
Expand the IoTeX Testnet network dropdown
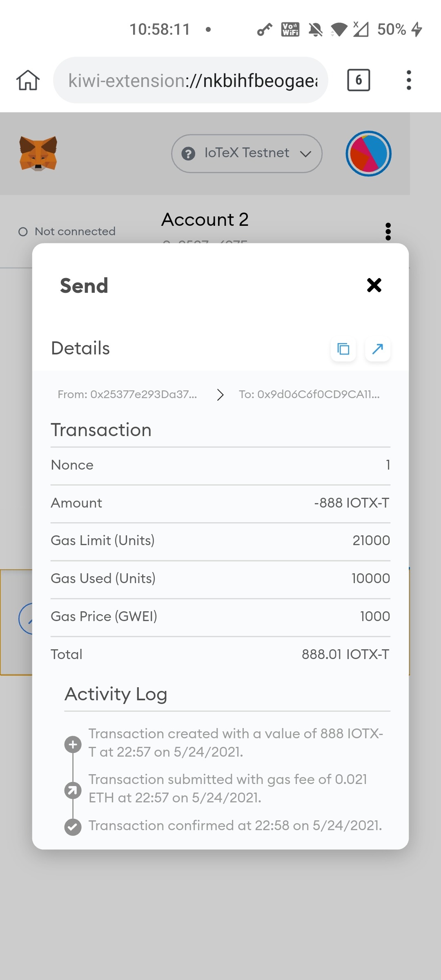click(x=247, y=154)
